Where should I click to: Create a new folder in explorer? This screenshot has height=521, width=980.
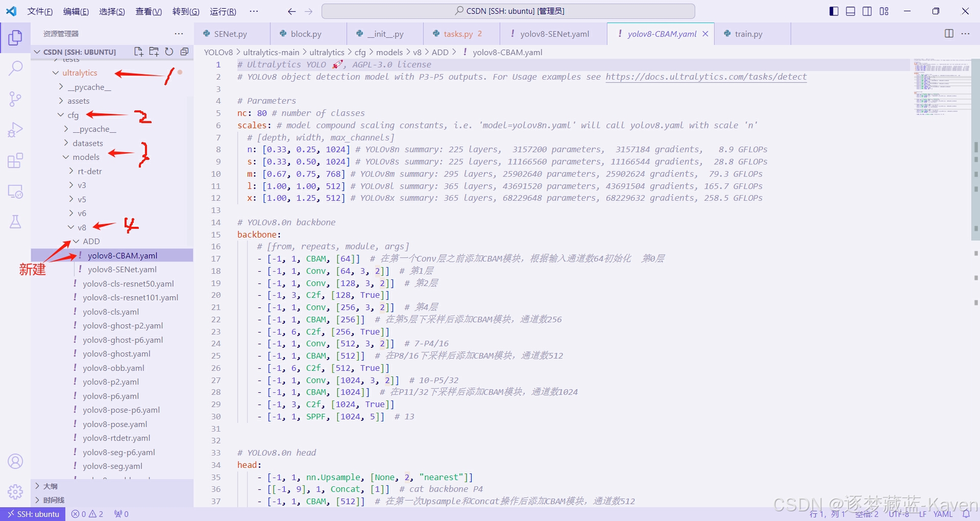click(x=154, y=52)
